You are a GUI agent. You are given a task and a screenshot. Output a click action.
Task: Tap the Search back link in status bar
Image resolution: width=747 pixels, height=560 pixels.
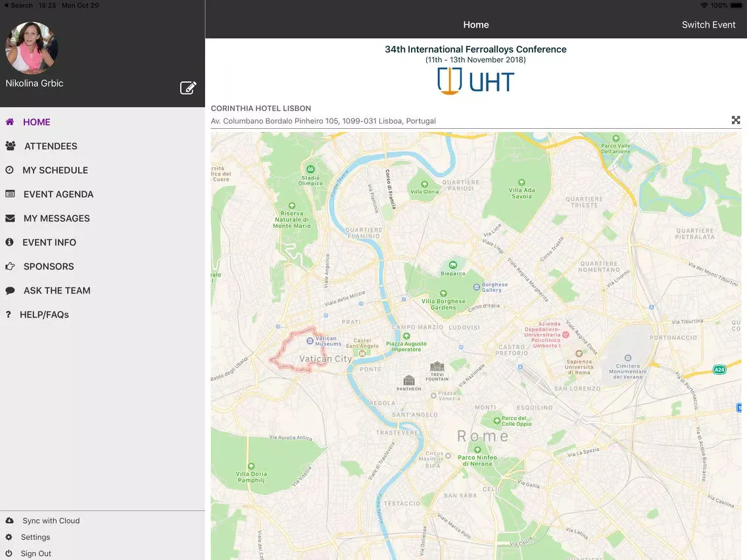pos(18,5)
